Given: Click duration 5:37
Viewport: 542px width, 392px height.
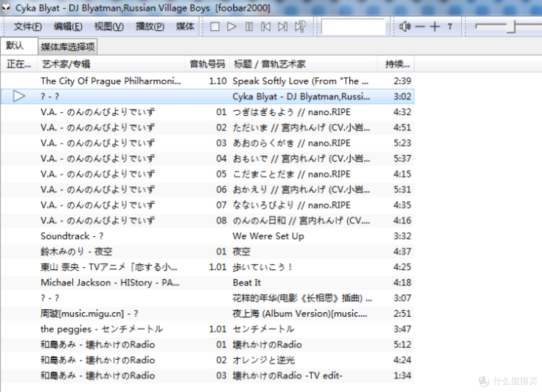Looking at the screenshot, I should [402, 158].
